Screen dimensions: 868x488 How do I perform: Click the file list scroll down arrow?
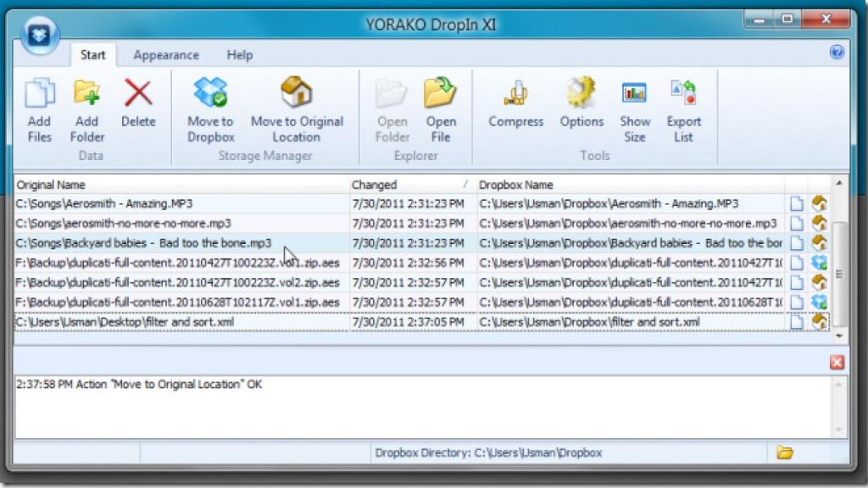(839, 336)
